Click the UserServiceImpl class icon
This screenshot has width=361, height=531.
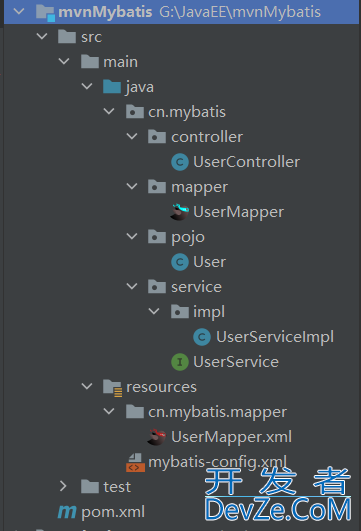202,337
